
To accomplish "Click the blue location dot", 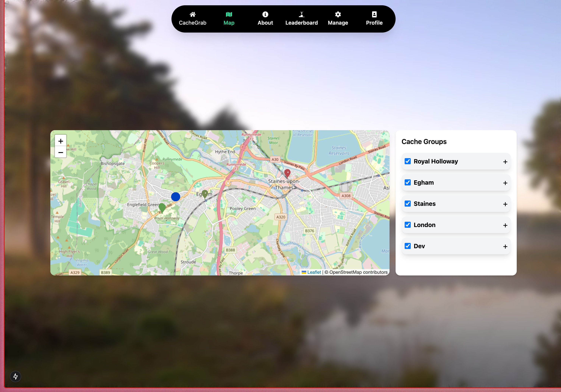I will pos(175,197).
